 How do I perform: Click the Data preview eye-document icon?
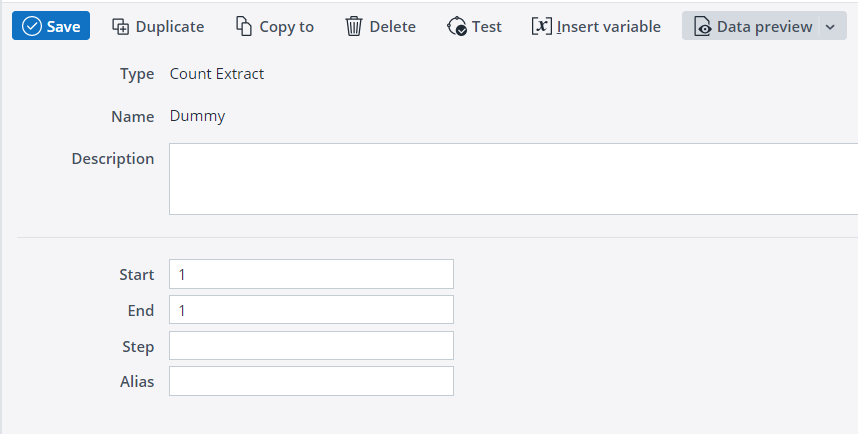pyautogui.click(x=703, y=26)
